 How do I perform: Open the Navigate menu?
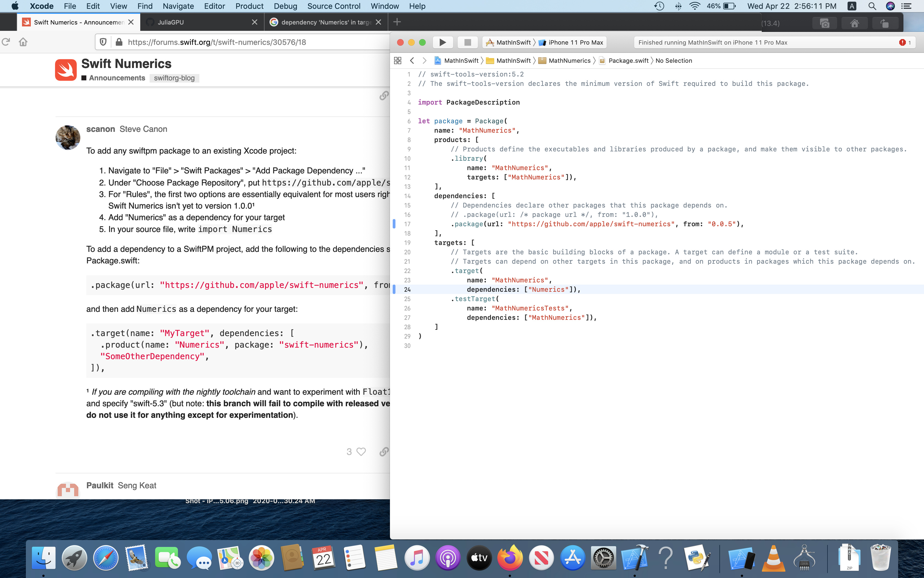pyautogui.click(x=178, y=6)
